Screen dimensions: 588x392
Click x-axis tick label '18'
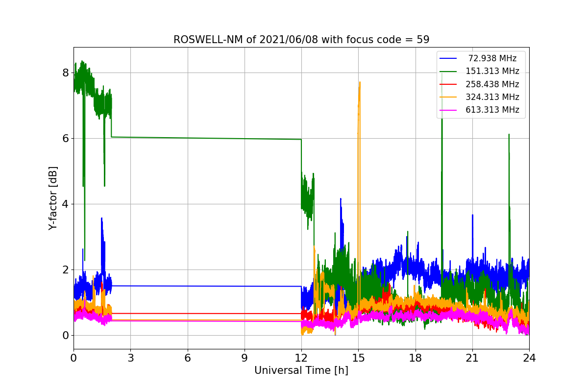tap(416, 358)
